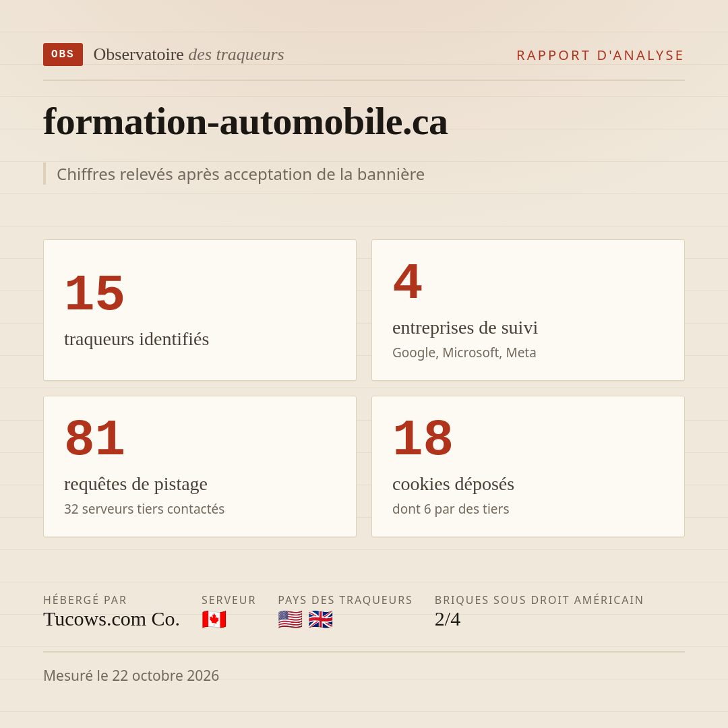Click the "Observatoire des traqueurs" title
This screenshot has width=728, height=728.
189,55
